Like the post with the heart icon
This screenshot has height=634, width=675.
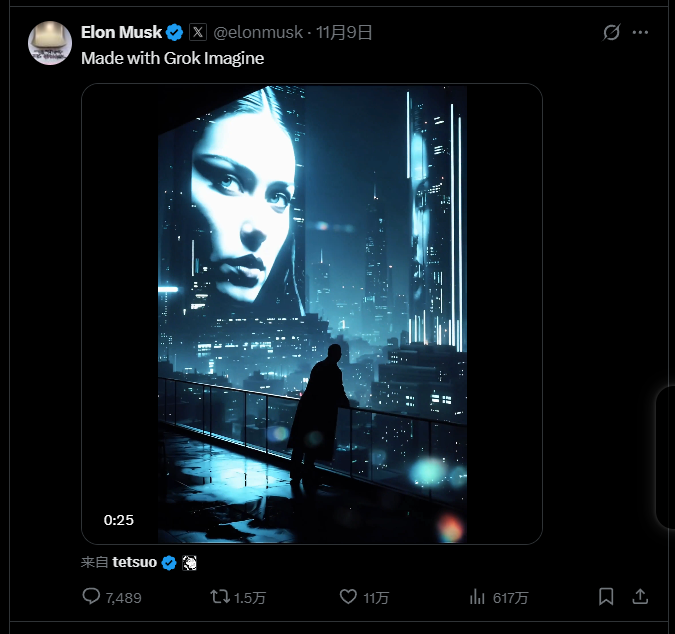[x=348, y=597]
